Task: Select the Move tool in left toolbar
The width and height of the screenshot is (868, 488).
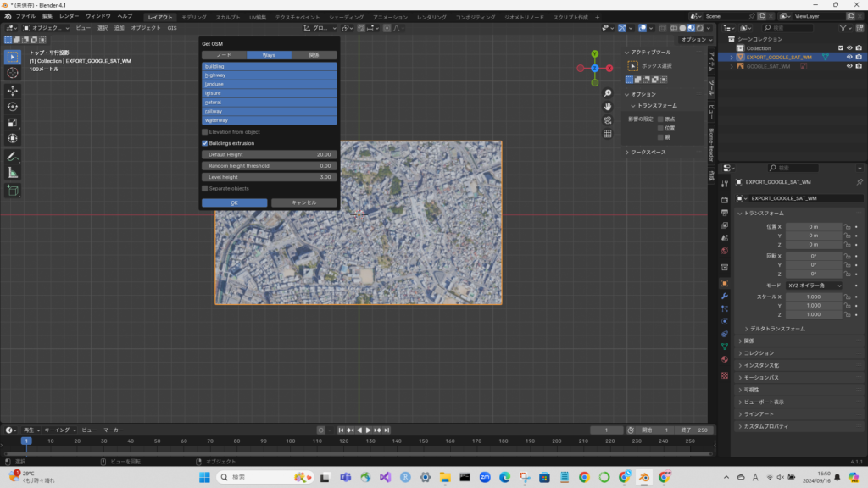Action: (13, 90)
